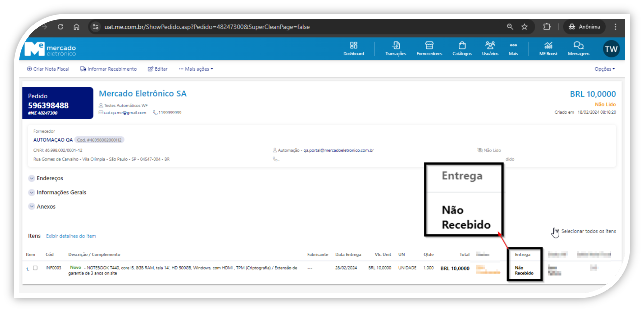Viewport: 644px width, 312px height.
Task: Click Criar Nota Fiscal
Action: pyautogui.click(x=48, y=69)
